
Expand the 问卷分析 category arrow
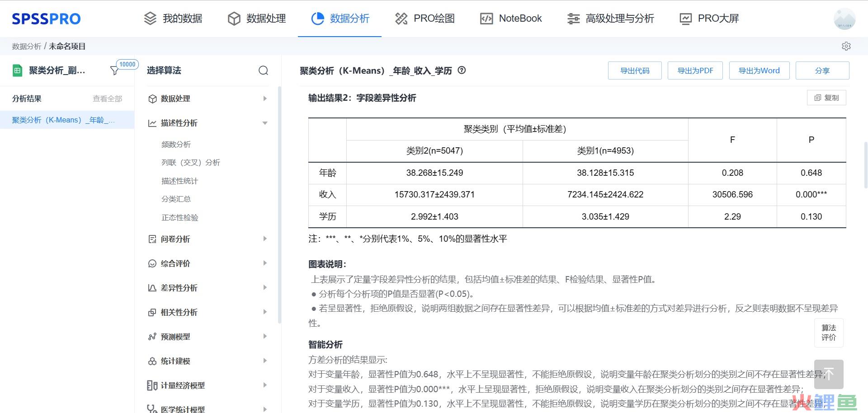(265, 239)
